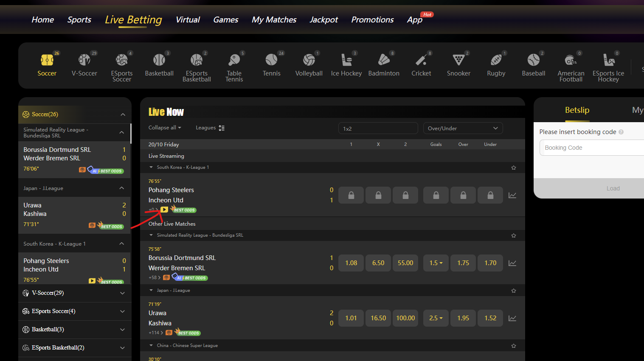
Task: Open statistics chart for Pohang Steelers match
Action: click(512, 195)
